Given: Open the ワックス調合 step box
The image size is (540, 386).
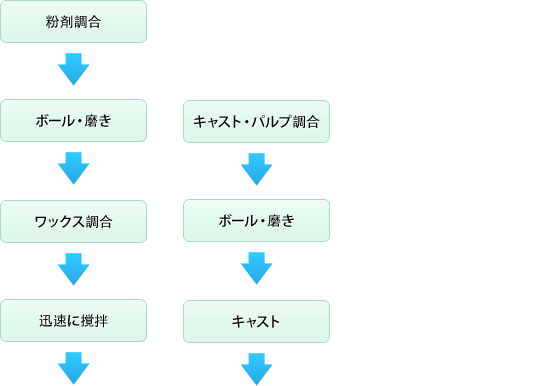Looking at the screenshot, I should [73, 221].
